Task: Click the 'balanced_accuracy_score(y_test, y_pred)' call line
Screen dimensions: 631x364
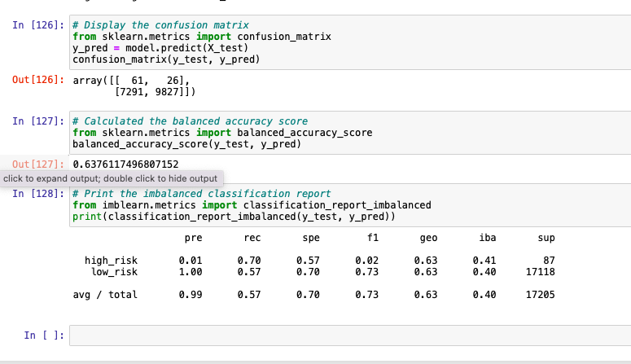Action: 186,144
